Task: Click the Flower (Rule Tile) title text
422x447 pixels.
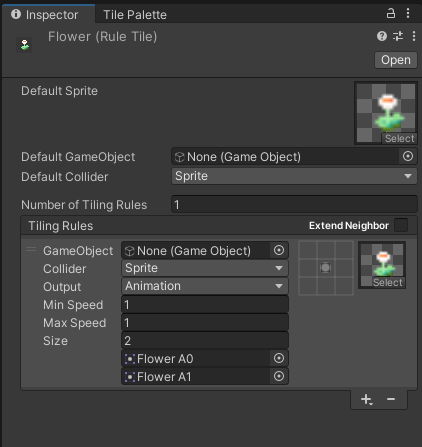Action: [102, 36]
